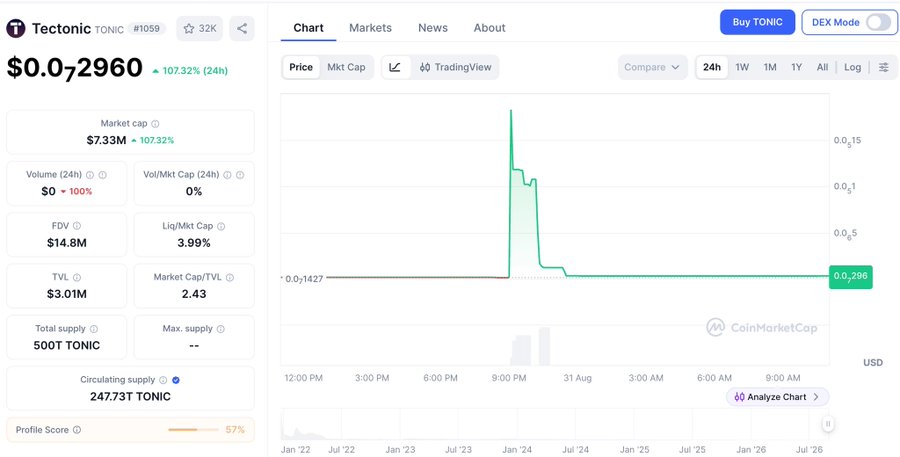Click the 500T TONIC total supply value
Image resolution: width=900 pixels, height=457 pixels.
[67, 346]
